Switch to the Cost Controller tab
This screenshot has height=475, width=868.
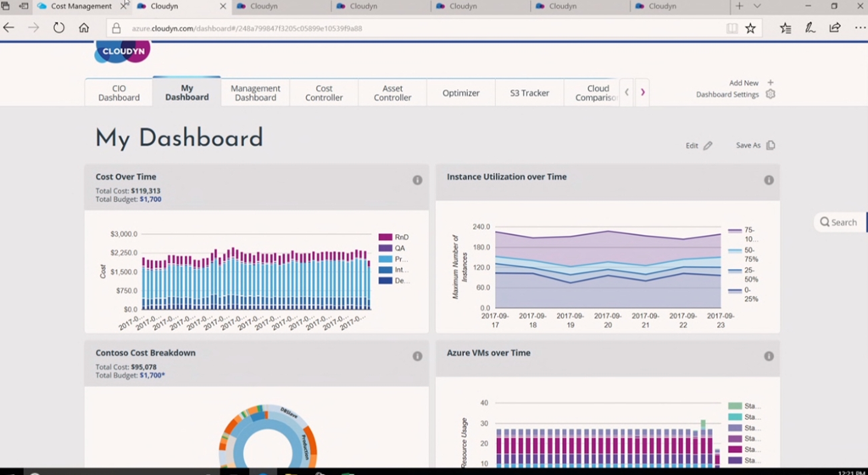click(x=324, y=92)
